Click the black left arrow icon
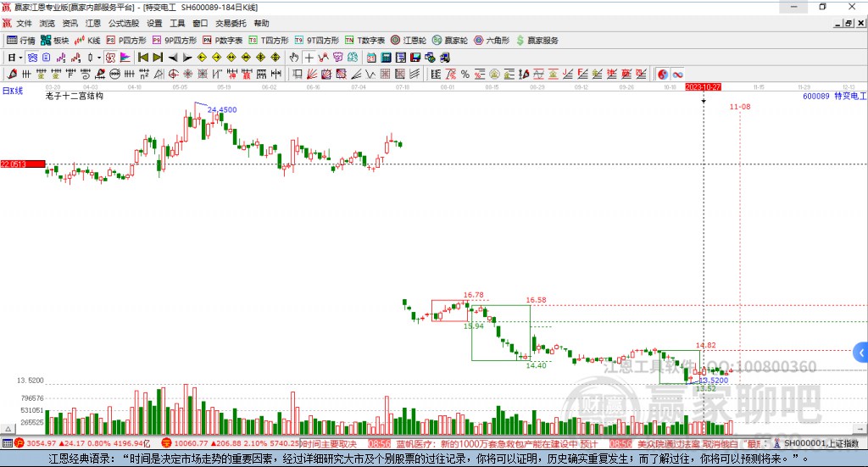 coord(173,58)
